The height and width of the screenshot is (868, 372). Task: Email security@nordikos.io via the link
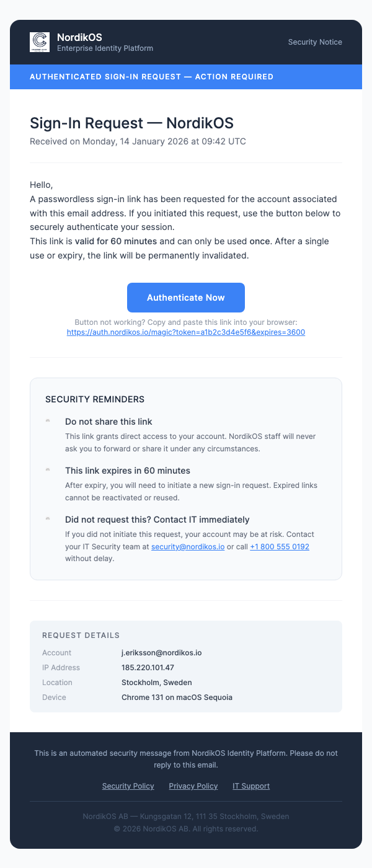tap(188, 547)
